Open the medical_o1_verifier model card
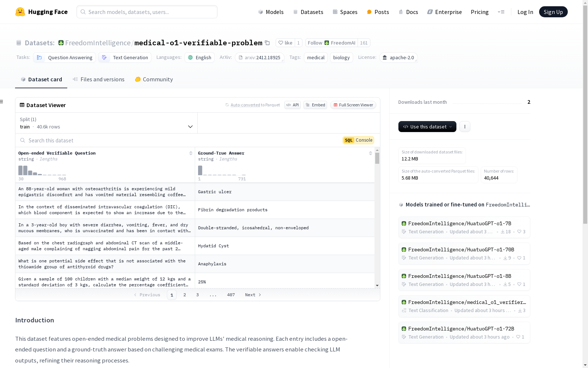The width and height of the screenshot is (588, 368). pos(464,306)
